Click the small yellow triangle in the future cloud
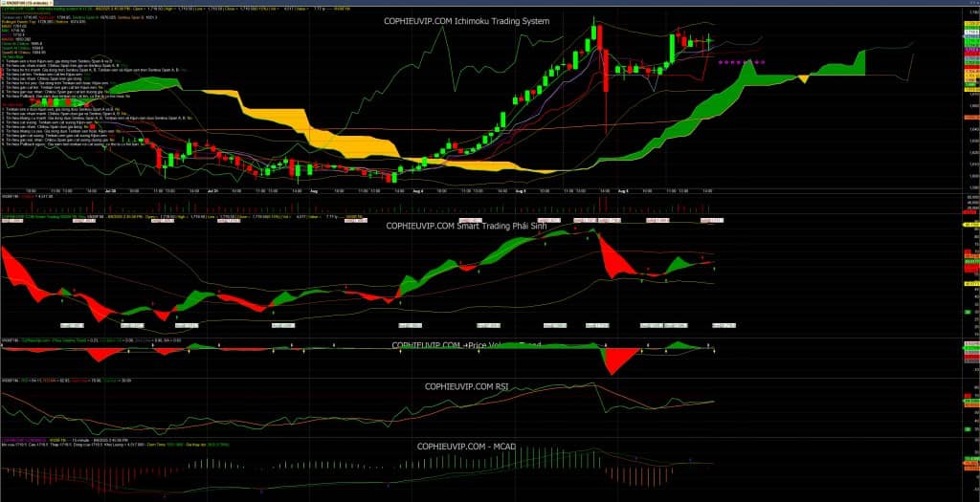980x502 pixels. tap(804, 78)
